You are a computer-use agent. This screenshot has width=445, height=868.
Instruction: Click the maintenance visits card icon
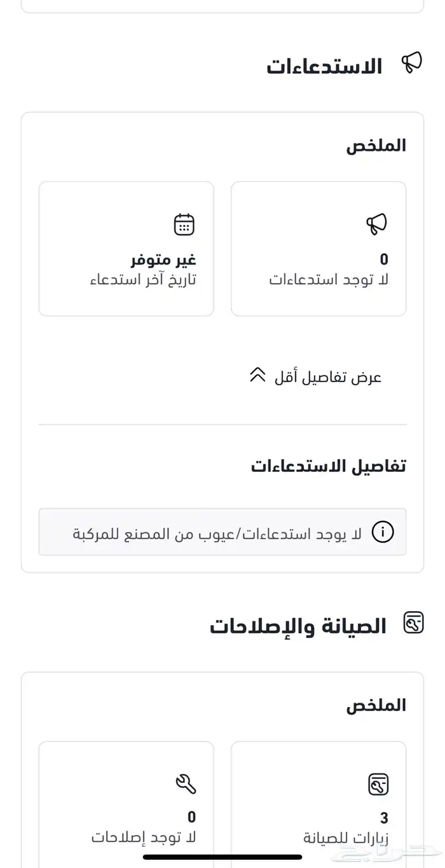(378, 784)
